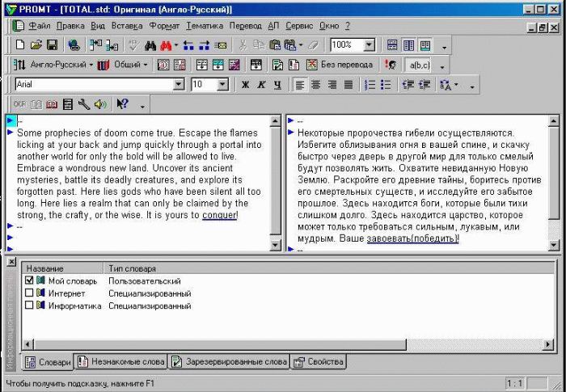The width and height of the screenshot is (566, 392).
Task: Select the Мой словарь row name
Action: coord(73,280)
